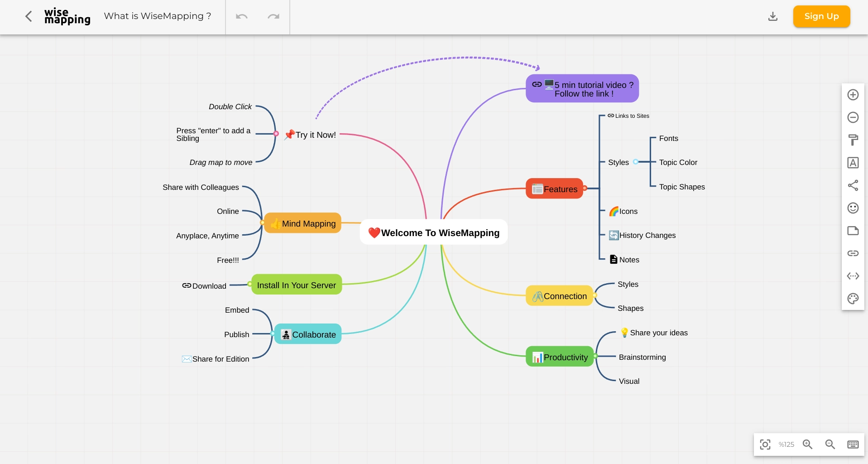This screenshot has width=868, height=464.
Task: Click link icon beside Links to Sites
Action: (611, 116)
